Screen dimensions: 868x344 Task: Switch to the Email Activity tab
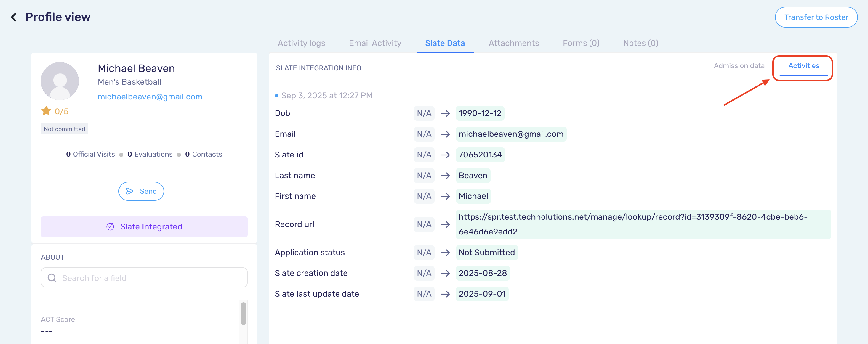(375, 43)
